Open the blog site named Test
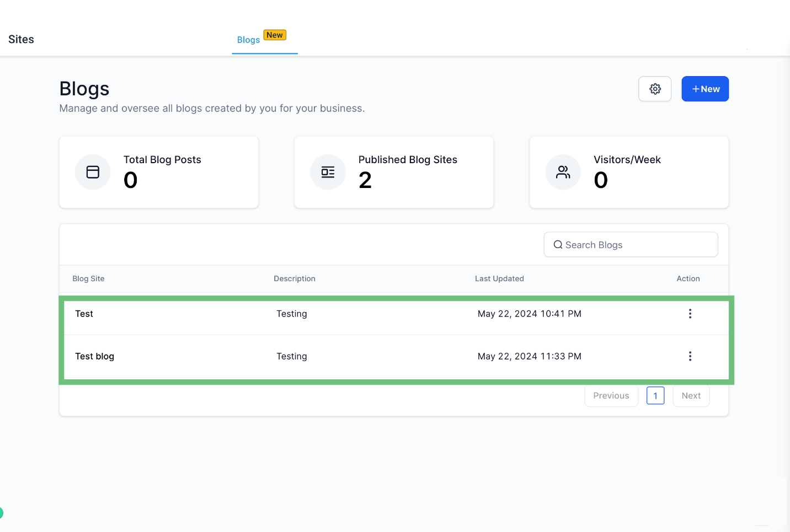The height and width of the screenshot is (532, 790). point(84,314)
